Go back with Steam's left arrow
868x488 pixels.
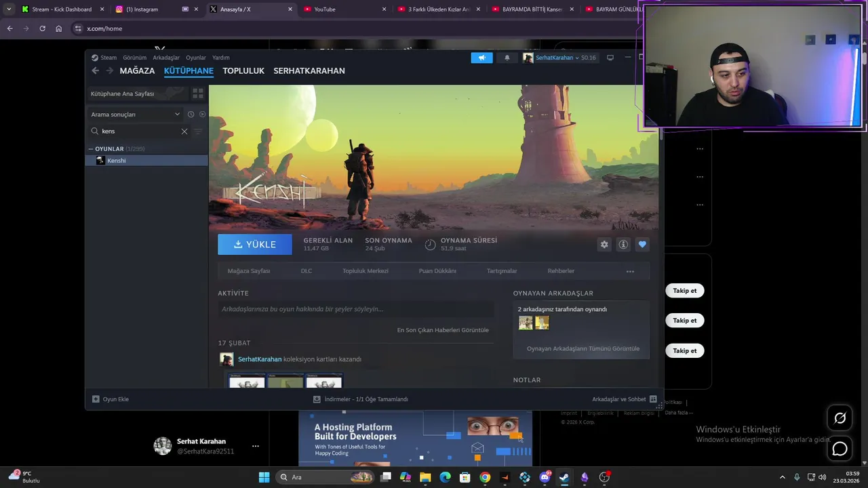[96, 70]
